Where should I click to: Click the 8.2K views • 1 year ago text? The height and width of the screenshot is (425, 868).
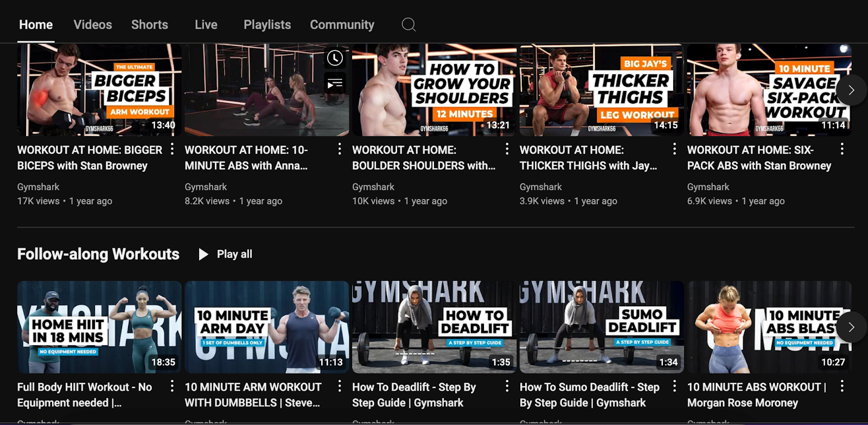234,201
